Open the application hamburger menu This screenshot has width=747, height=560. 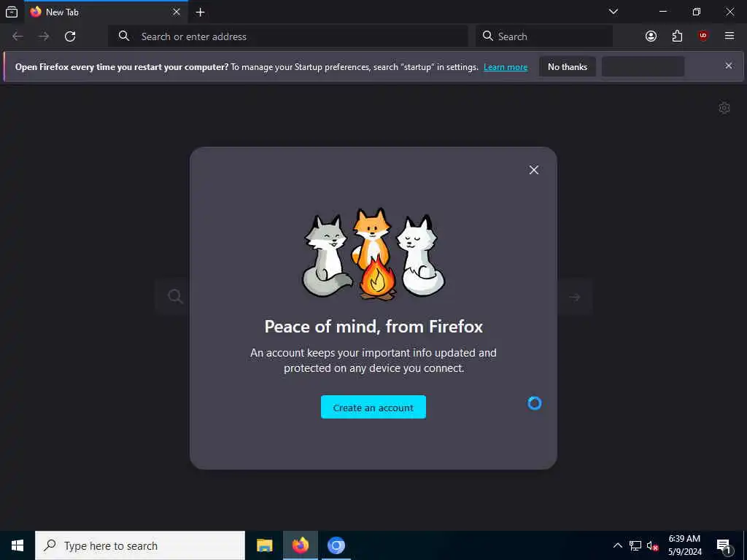point(729,36)
